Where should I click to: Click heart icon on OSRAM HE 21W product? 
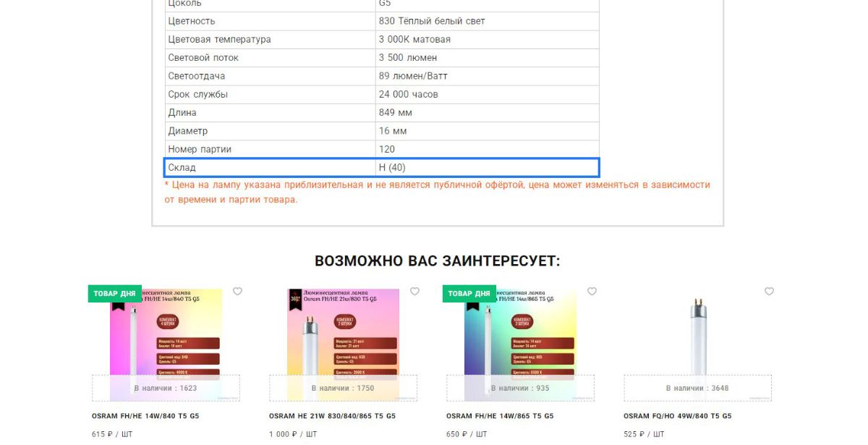[414, 292]
